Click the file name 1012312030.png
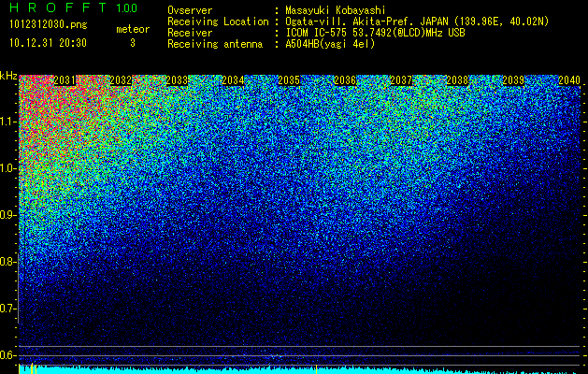This screenshot has width=588, height=374. point(49,24)
